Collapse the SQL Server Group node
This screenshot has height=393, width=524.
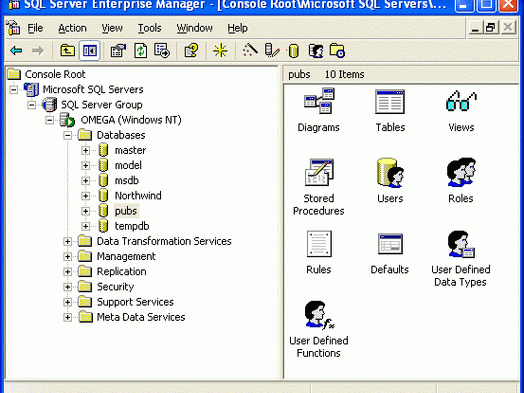point(31,105)
